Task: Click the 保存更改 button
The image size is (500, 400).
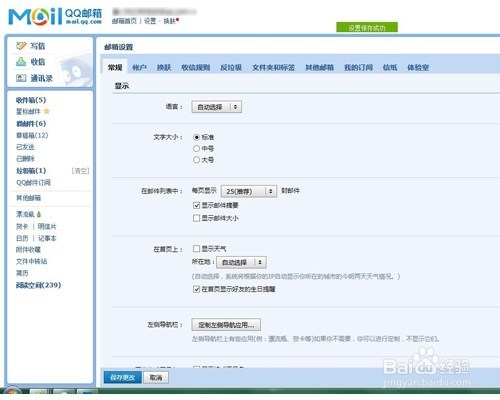Action: point(123,377)
